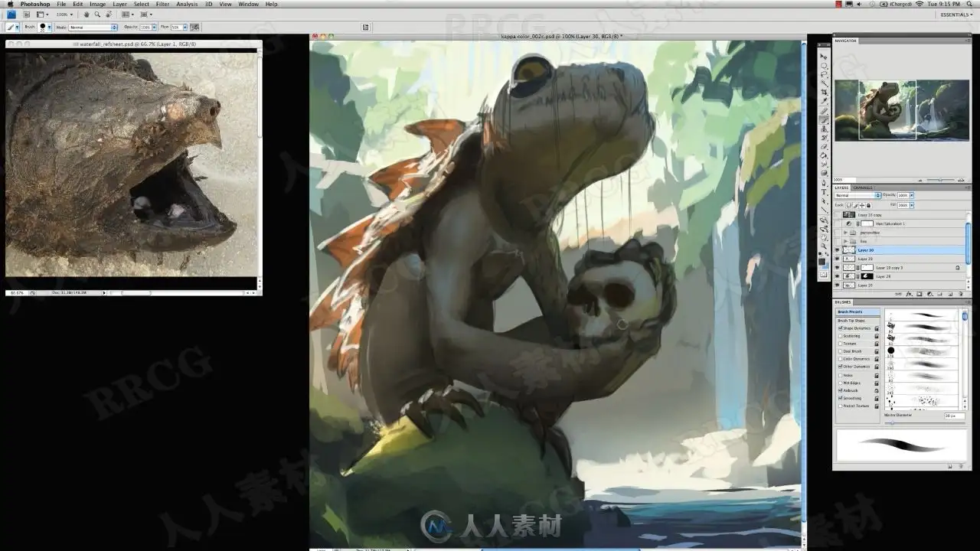Enable Scattering checkbox

pyautogui.click(x=841, y=336)
